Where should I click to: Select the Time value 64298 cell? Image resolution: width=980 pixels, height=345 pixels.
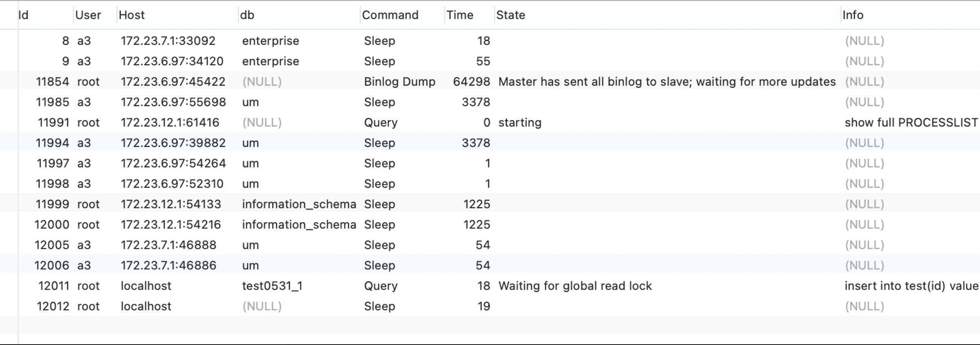(471, 82)
